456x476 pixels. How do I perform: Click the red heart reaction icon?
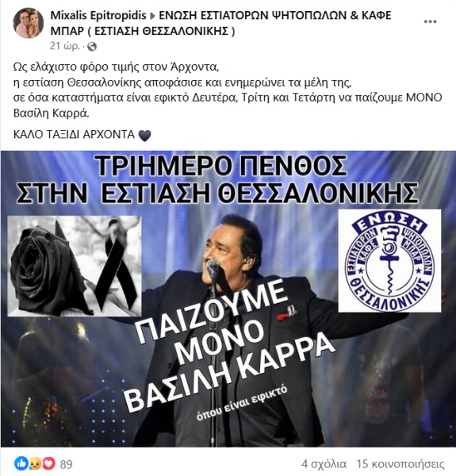click(49, 464)
